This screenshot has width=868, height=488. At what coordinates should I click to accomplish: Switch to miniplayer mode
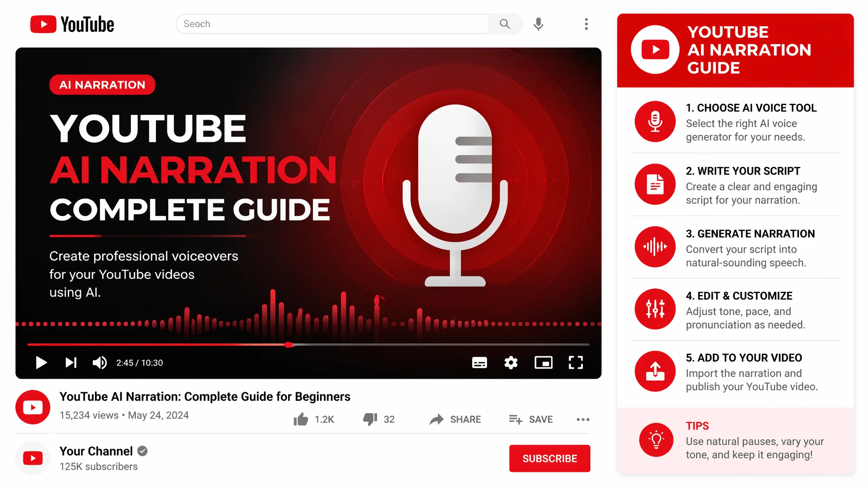[x=543, y=363]
